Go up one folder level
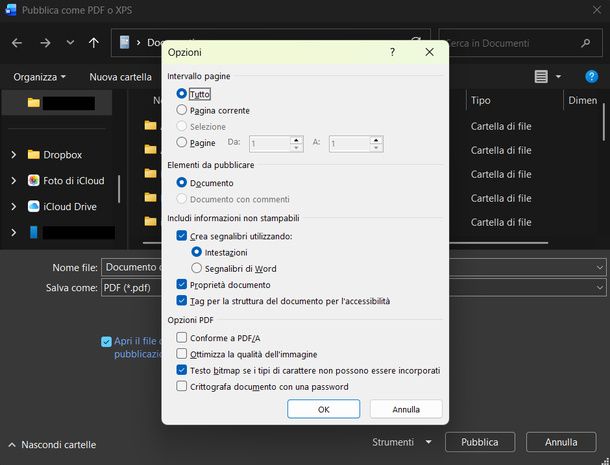 pos(94,43)
